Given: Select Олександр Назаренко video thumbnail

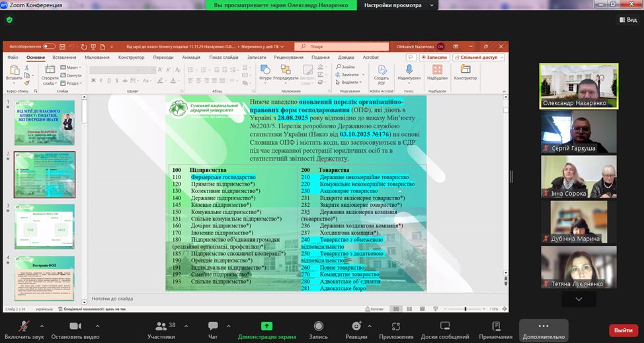Looking at the screenshot, I should 579,86.
